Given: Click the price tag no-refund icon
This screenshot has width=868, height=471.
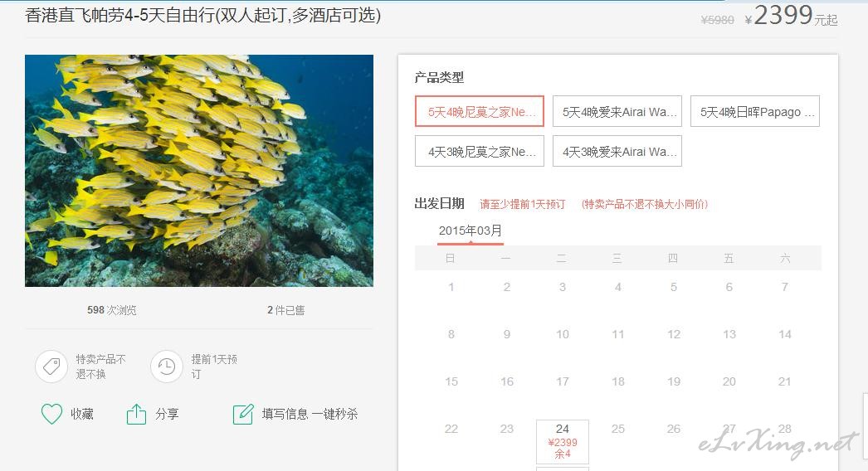Looking at the screenshot, I should tap(51, 366).
